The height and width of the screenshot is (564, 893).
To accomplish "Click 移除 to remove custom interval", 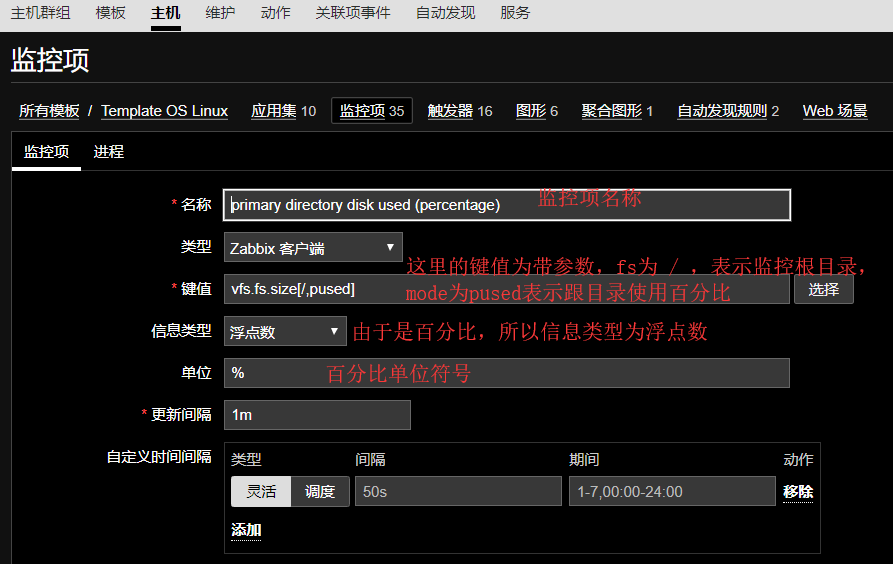I will click(797, 492).
